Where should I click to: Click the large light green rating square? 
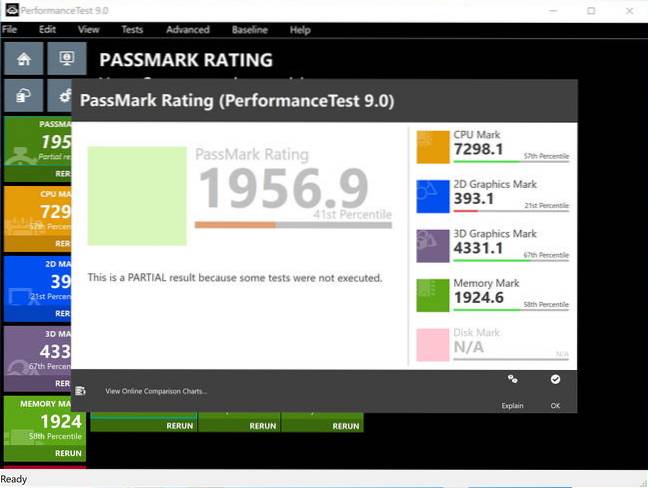coord(137,196)
